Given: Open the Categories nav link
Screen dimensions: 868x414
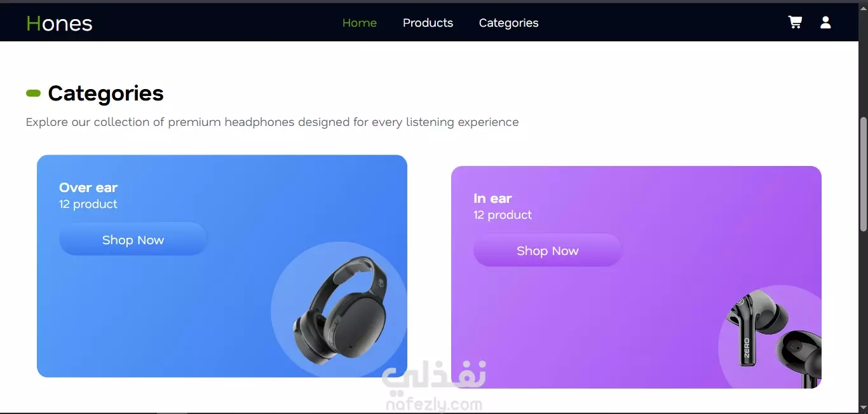Looking at the screenshot, I should coord(508,23).
